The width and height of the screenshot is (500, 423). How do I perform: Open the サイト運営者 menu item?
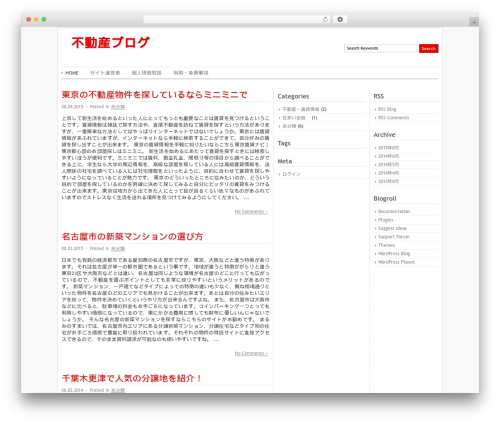(105, 73)
